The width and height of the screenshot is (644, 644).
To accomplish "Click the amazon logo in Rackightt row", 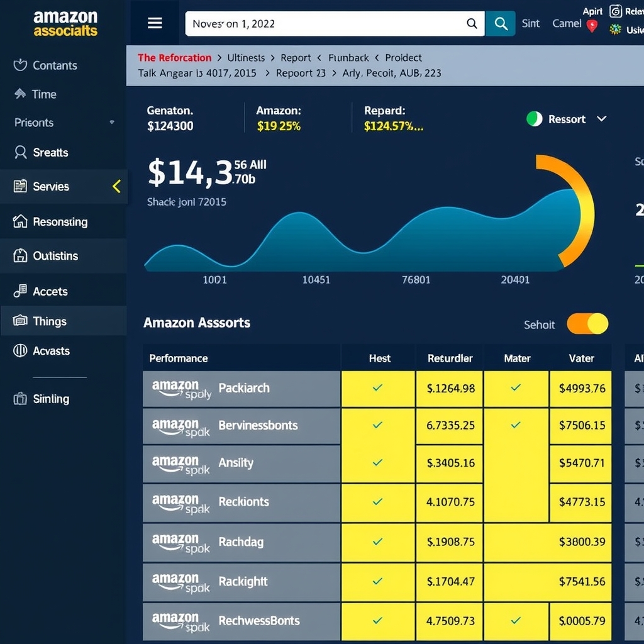I will pos(180,583).
